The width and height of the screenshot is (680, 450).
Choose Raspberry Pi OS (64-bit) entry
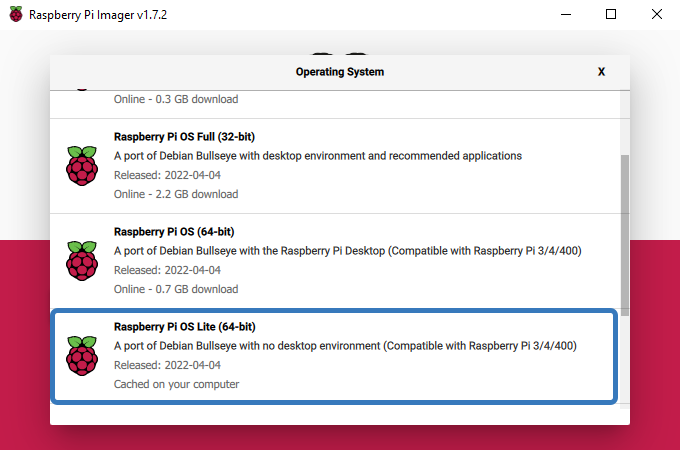pos(335,261)
